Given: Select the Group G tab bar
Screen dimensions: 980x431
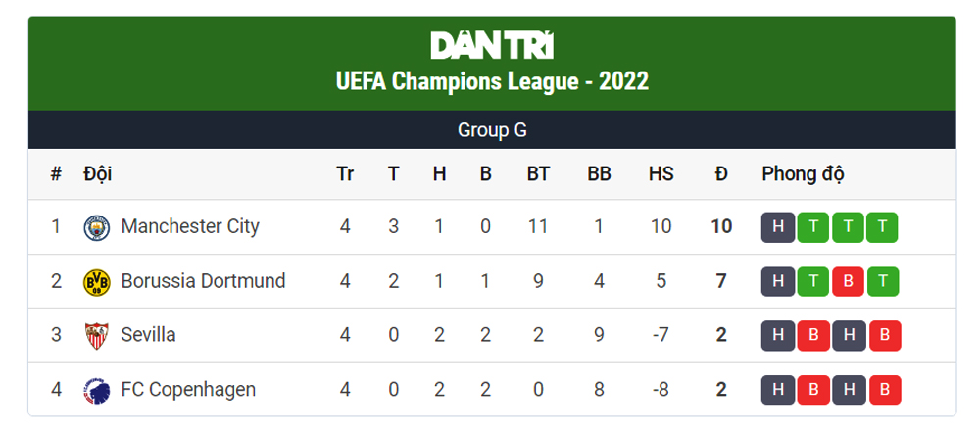Looking at the screenshot, I should click(492, 130).
